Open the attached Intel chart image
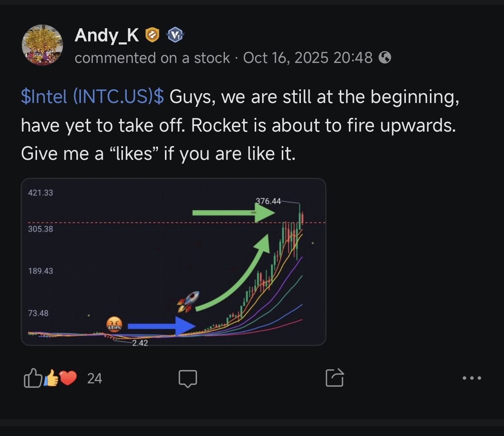The image size is (504, 436). (173, 262)
